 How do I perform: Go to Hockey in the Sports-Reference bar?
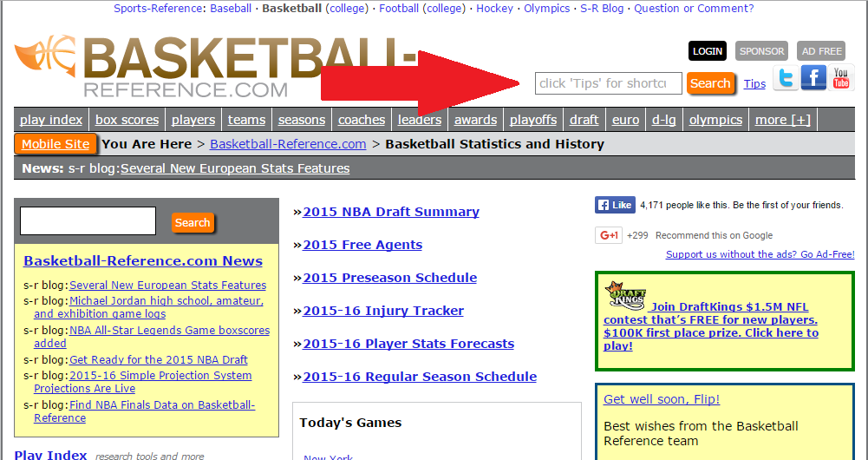495,9
